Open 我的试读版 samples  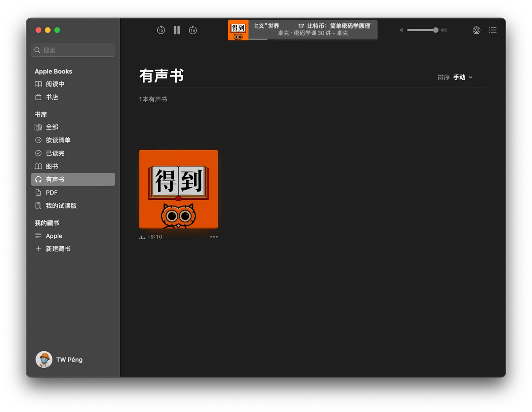click(x=73, y=206)
